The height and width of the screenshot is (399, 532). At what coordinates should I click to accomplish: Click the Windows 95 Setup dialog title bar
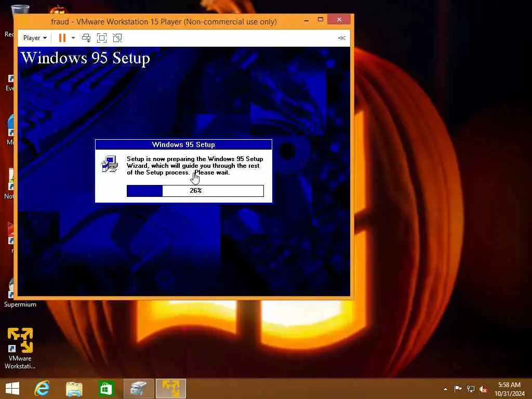tap(183, 144)
